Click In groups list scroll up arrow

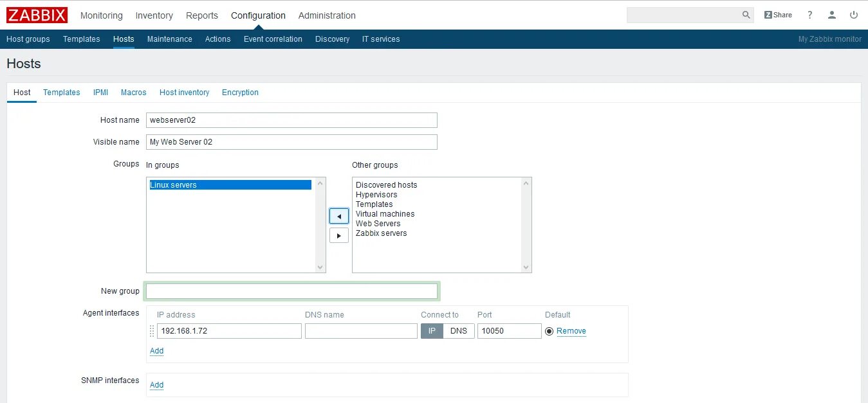coord(320,183)
